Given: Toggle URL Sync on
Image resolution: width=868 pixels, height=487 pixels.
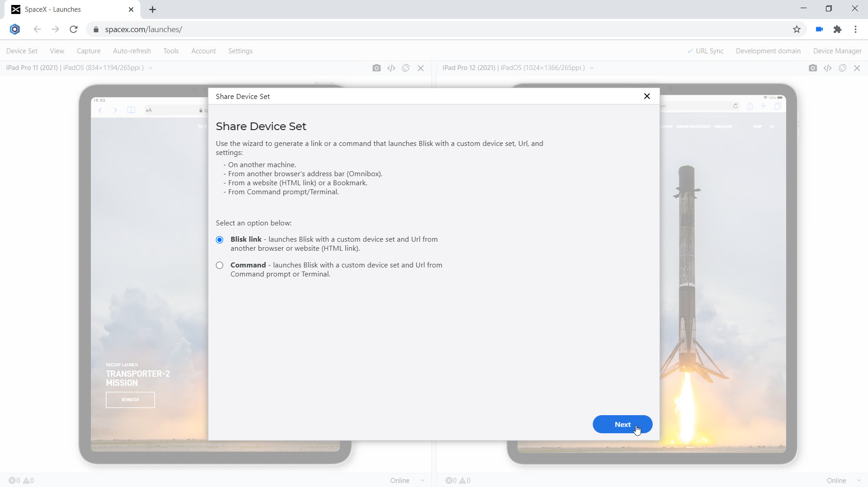Looking at the screenshot, I should point(705,51).
